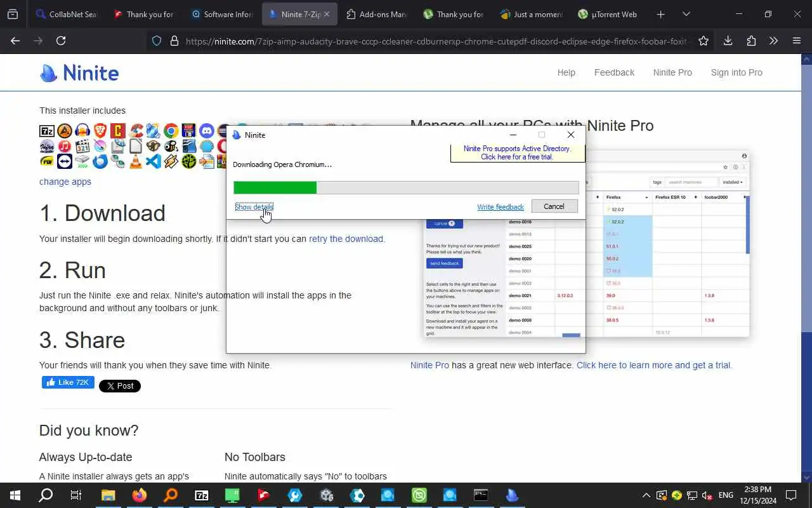Viewport: 812px width, 508px height.
Task: View site security lock info
Action: pos(174,41)
